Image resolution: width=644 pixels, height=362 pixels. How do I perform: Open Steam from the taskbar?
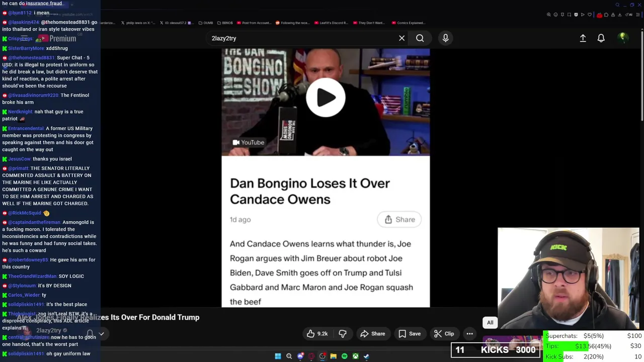coord(366,356)
